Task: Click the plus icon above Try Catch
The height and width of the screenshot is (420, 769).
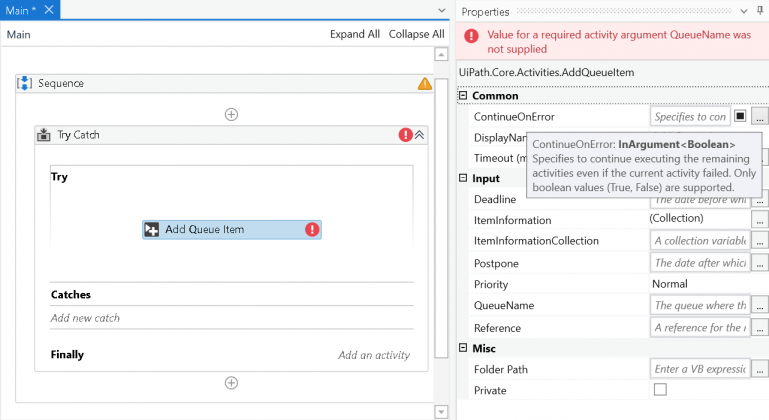Action: click(x=231, y=114)
